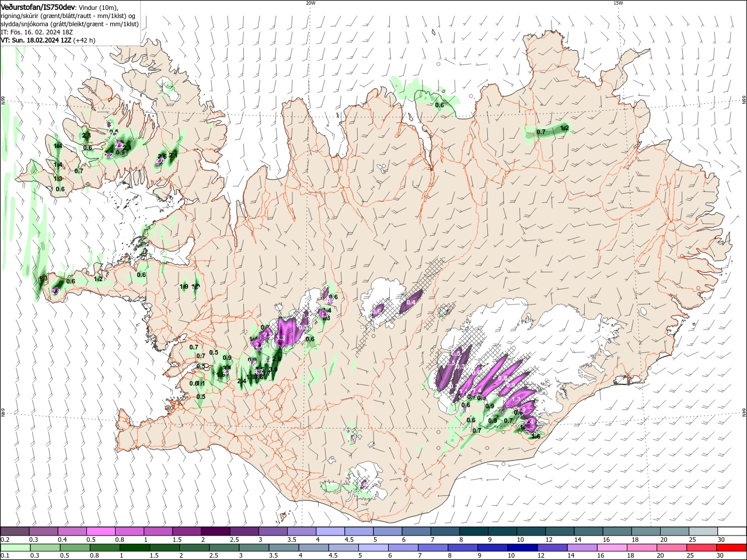Click the light lavender 4 swatch in upper legend
This screenshot has width=747, height=560.
coord(330,531)
